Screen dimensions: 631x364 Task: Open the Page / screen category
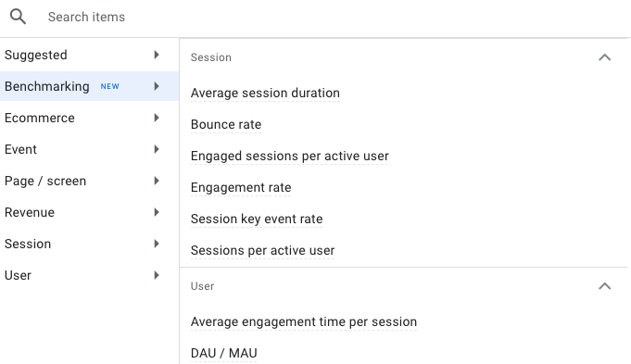[89, 181]
